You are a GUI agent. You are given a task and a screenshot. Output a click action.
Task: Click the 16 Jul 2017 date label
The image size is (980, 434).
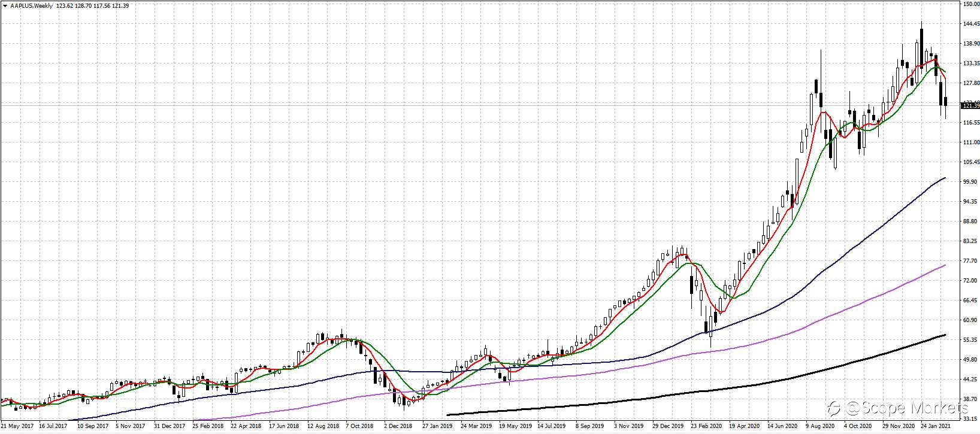pos(54,427)
